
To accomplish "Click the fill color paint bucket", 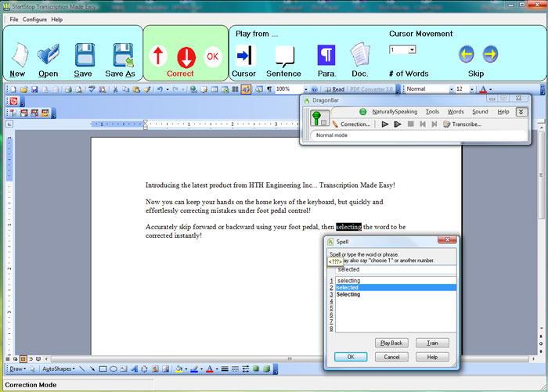I will 179,369.
